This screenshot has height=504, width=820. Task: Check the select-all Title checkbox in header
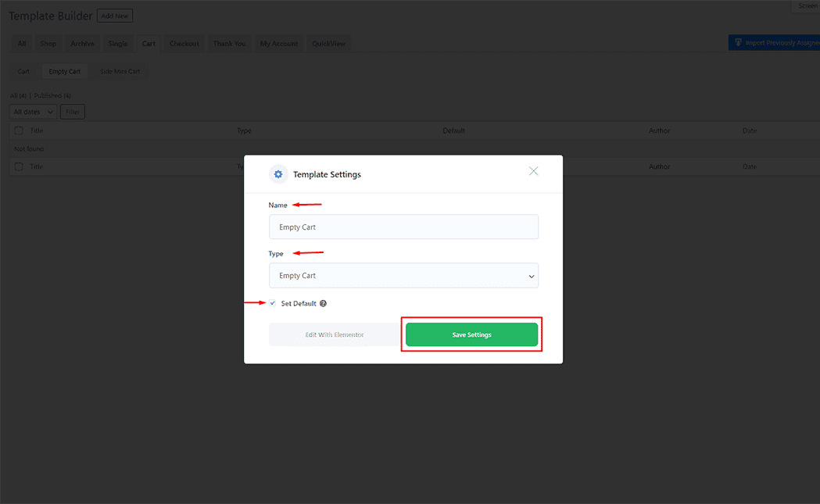click(18, 130)
